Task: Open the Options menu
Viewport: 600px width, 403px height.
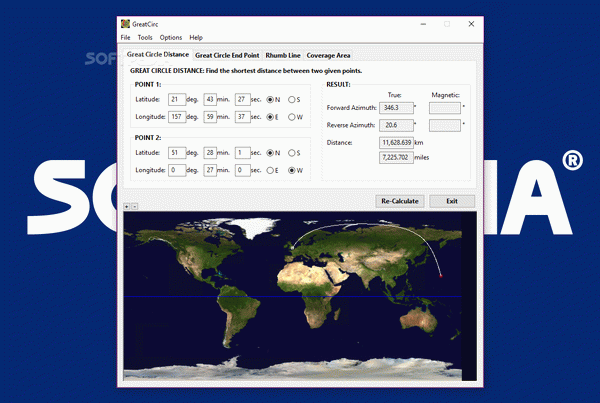Action: click(170, 37)
